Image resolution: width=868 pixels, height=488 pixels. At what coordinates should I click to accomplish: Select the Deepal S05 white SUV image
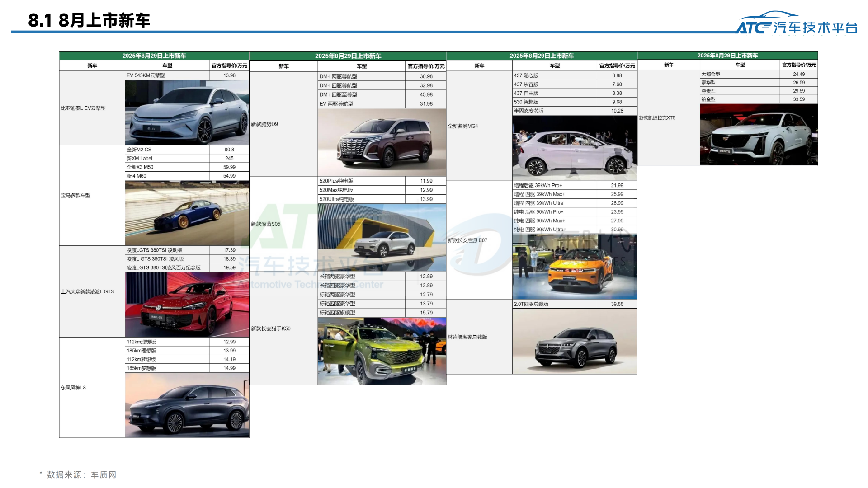click(x=382, y=238)
